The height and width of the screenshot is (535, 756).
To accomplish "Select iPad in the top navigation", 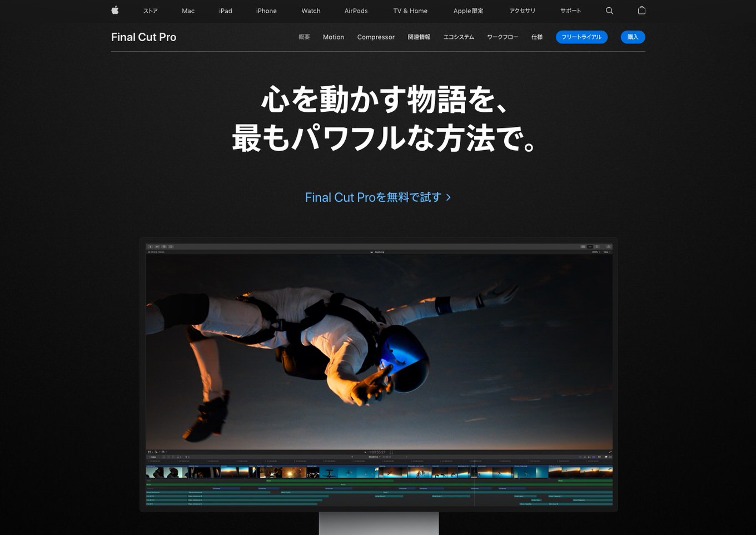I will coord(226,11).
